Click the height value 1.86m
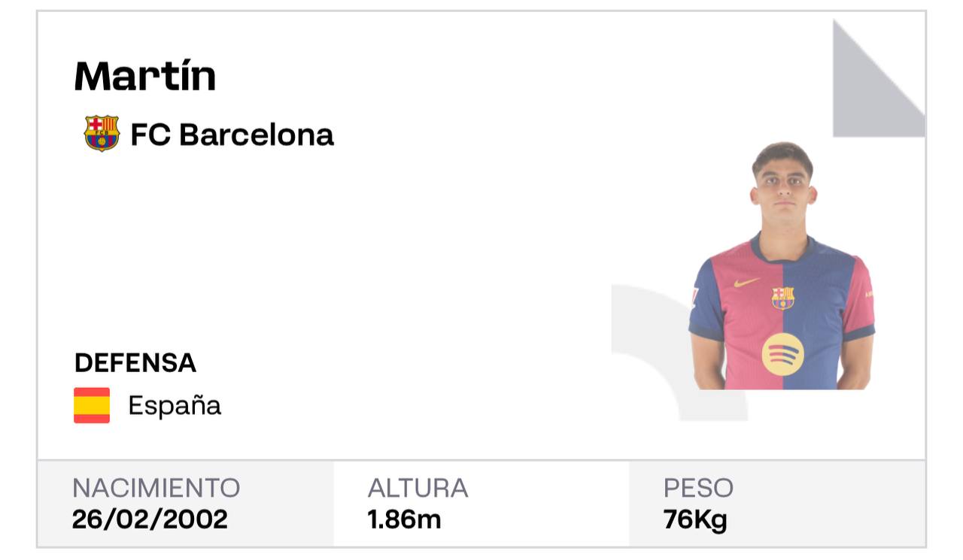The height and width of the screenshot is (560, 963). 404,519
